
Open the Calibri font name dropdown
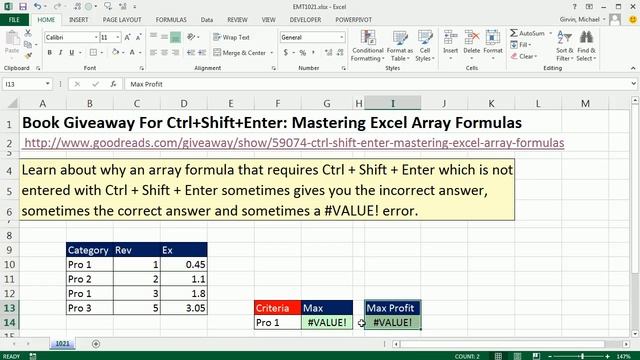point(96,37)
